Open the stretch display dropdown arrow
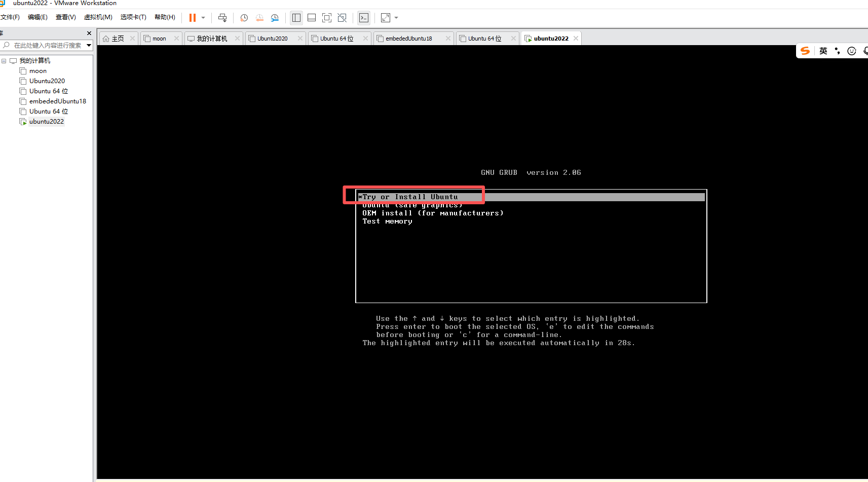 396,18
